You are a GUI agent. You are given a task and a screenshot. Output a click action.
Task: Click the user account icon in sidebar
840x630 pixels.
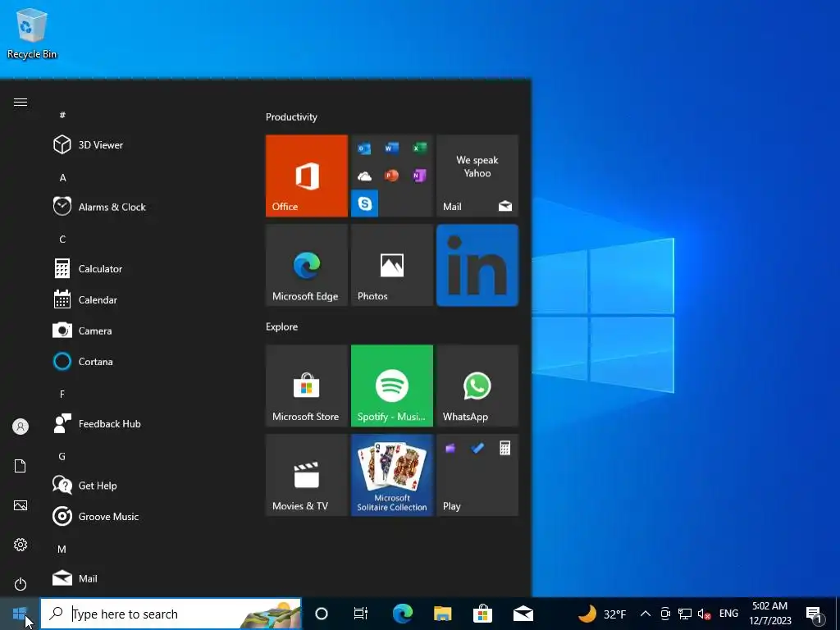point(21,427)
